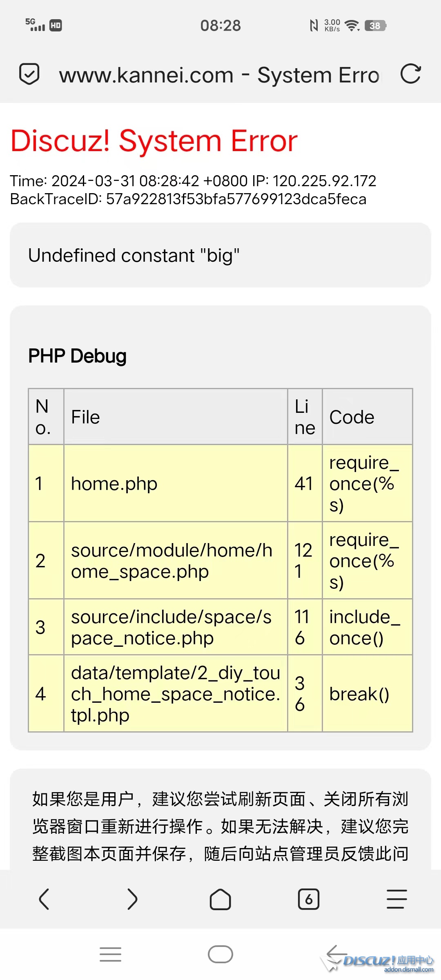Image resolution: width=441 pixels, height=980 pixels.
Task: Tap the 'Undefined constant "big"' message
Action: [134, 256]
